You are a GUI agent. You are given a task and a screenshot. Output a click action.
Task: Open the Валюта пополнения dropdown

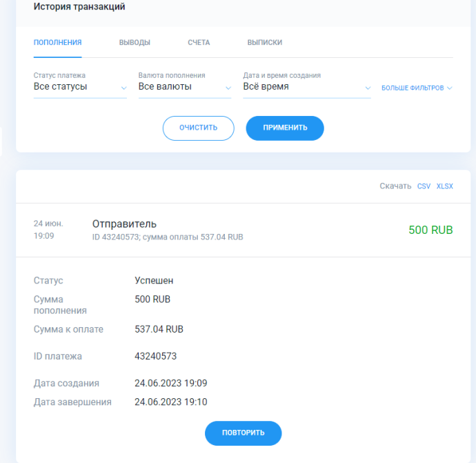click(x=184, y=87)
